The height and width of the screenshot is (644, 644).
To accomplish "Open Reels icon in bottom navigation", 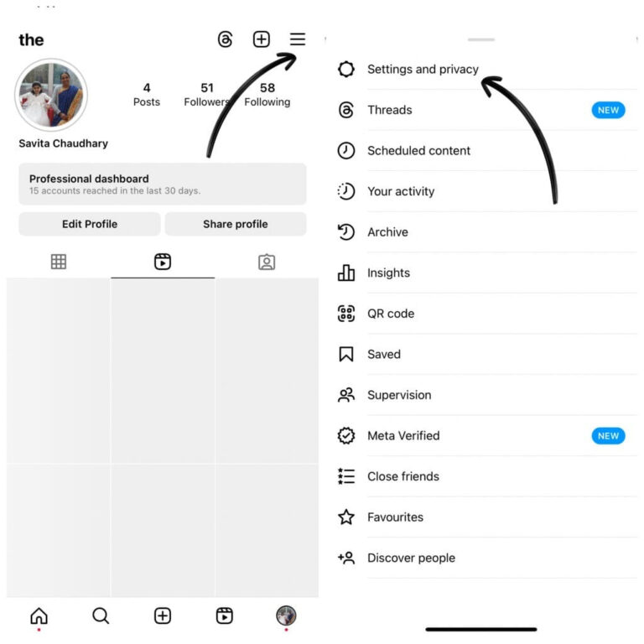I will coord(224,615).
